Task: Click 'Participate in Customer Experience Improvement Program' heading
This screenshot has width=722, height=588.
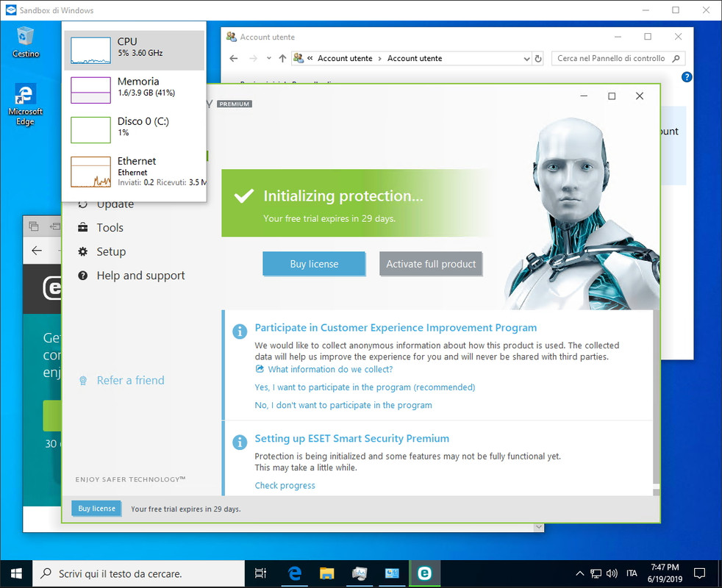Action: (396, 328)
